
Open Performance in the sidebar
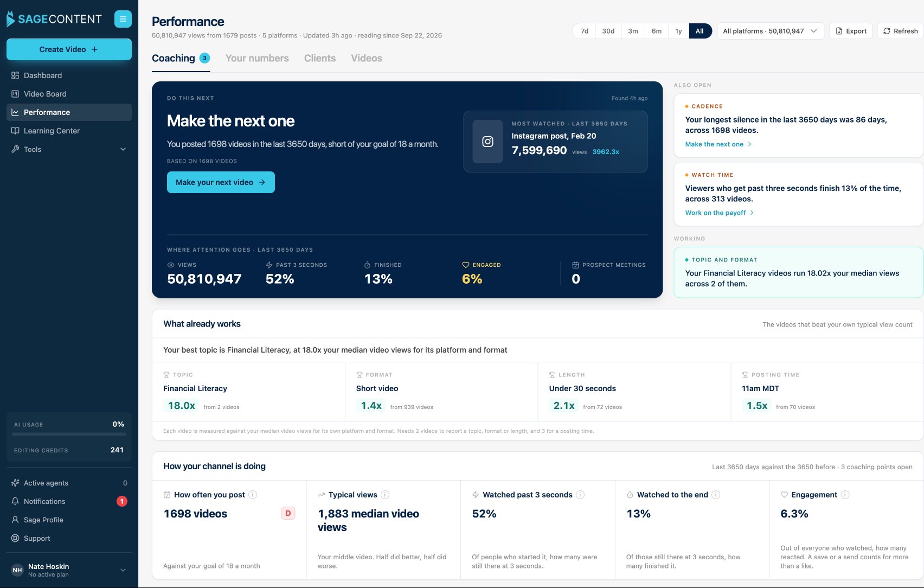click(x=69, y=112)
